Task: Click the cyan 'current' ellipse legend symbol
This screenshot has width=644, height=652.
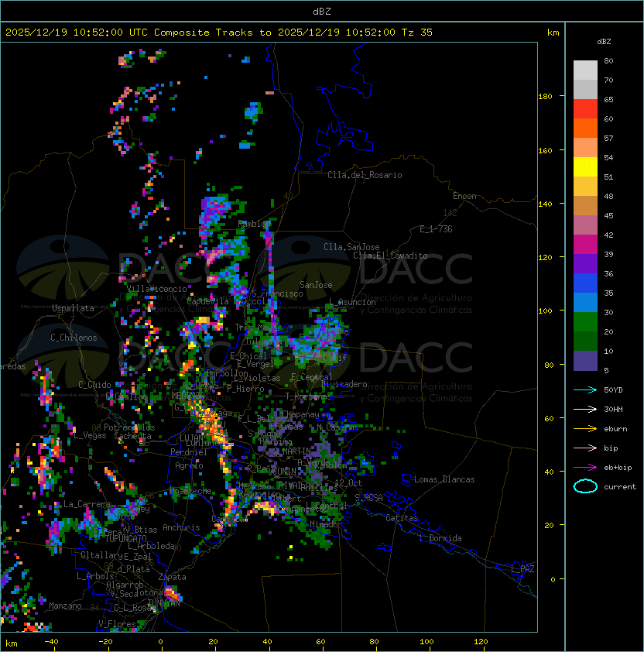Action: pyautogui.click(x=585, y=486)
